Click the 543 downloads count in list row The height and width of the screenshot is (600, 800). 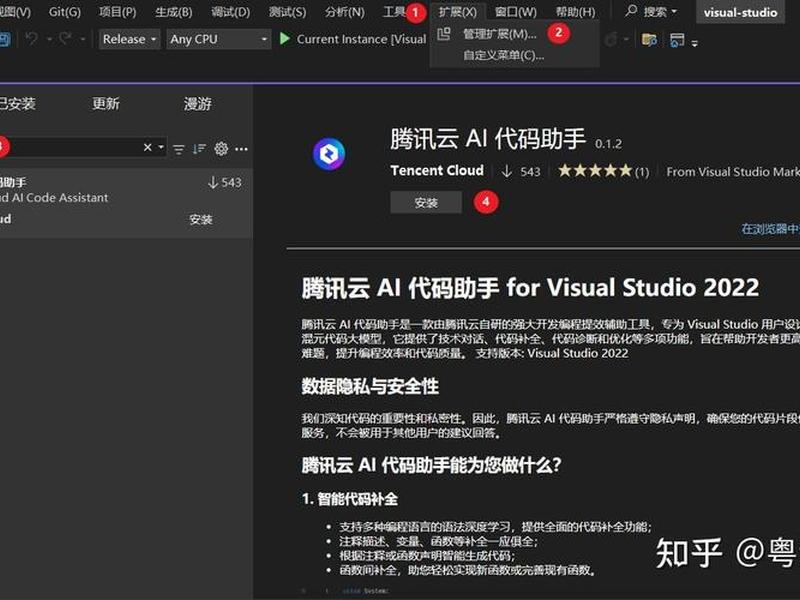point(231,183)
